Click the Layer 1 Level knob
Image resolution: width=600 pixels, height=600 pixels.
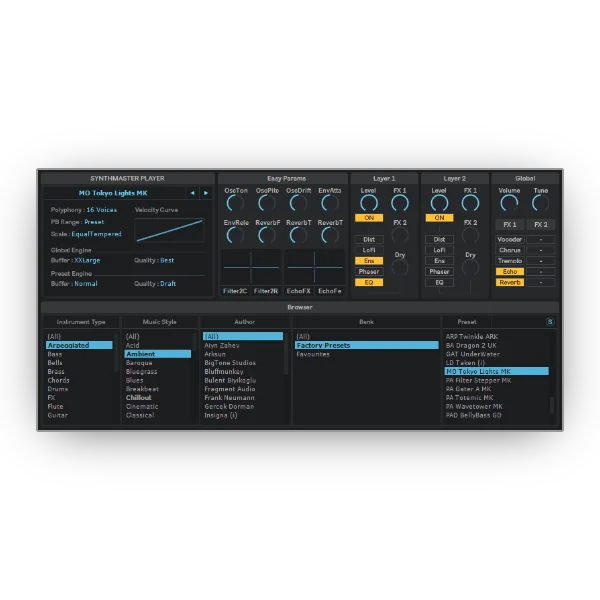tap(368, 203)
